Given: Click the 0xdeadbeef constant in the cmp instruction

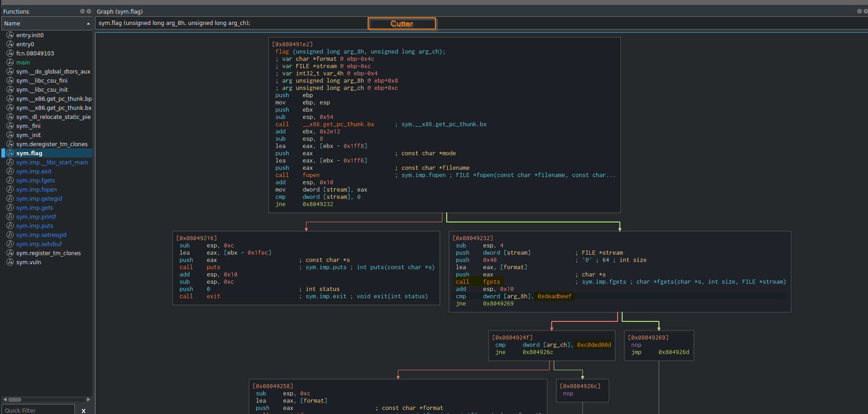Looking at the screenshot, I should tap(554, 296).
